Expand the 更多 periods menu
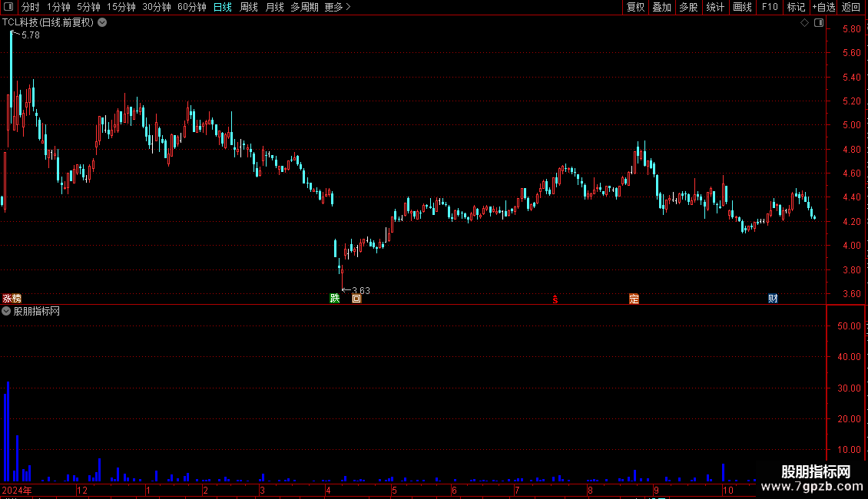868x499 pixels. click(x=337, y=7)
